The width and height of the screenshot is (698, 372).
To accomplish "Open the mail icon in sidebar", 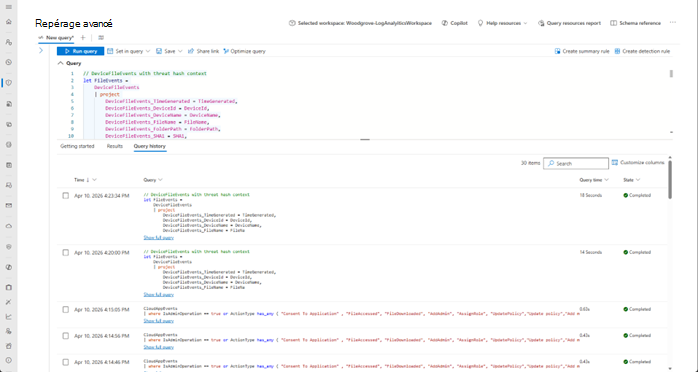I will click(8, 206).
